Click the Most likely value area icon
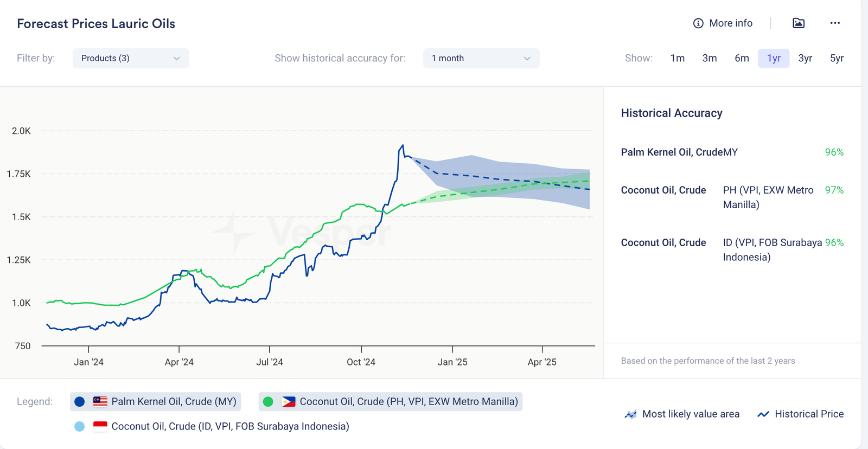Screen dimensions: 868x449 (630, 414)
